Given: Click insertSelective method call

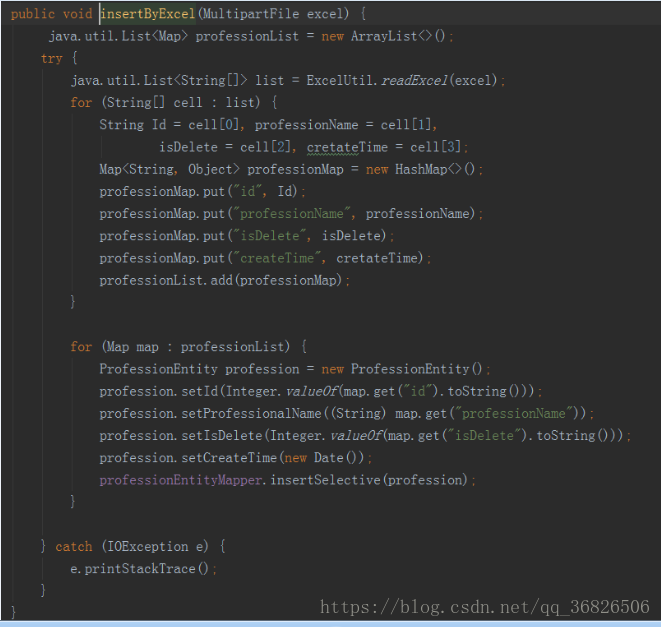Looking at the screenshot, I should pyautogui.click(x=325, y=480).
